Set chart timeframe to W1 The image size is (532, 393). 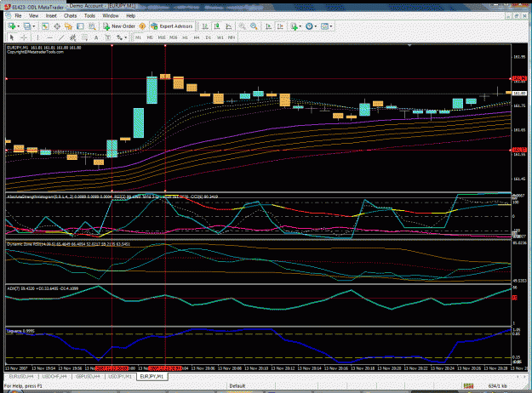click(220, 37)
